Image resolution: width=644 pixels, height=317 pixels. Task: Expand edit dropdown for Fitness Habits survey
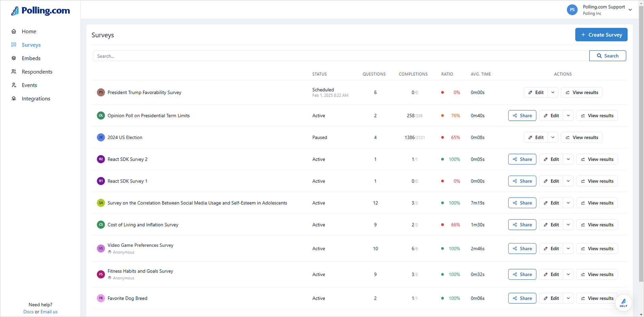(x=568, y=274)
